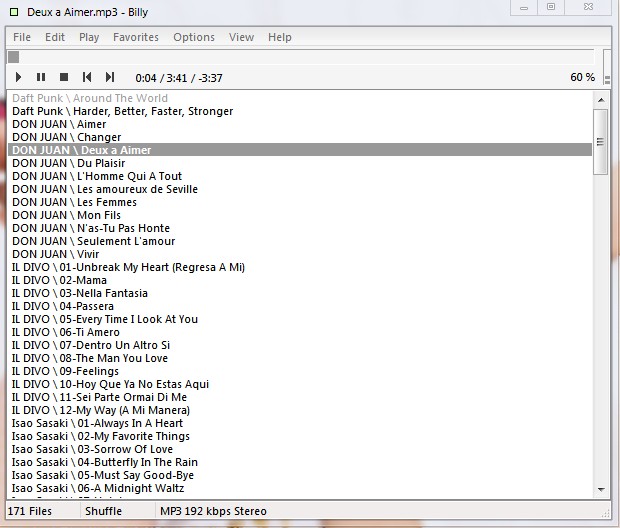Select IL DIVO \ 11-Sei Parte Ormai Di Me
The image size is (620, 528).
300,397
